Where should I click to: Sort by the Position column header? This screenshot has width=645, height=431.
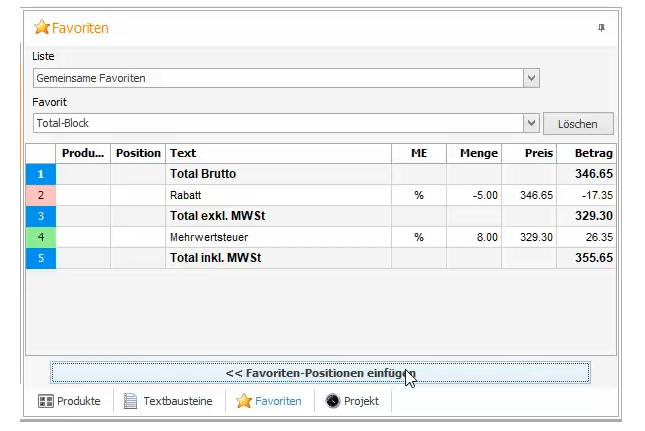[138, 153]
